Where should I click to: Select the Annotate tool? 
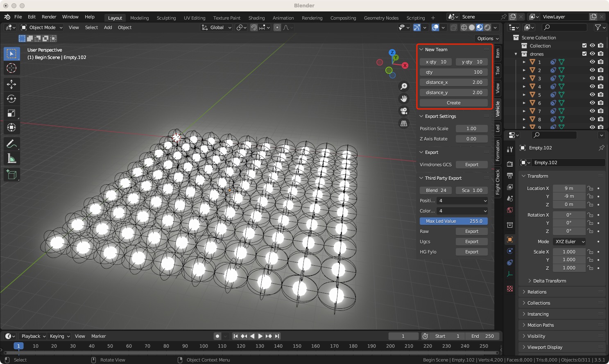(x=11, y=144)
